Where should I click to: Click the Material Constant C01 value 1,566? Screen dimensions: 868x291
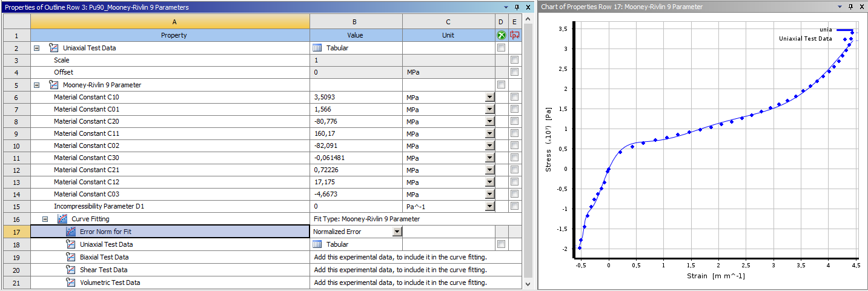click(356, 109)
